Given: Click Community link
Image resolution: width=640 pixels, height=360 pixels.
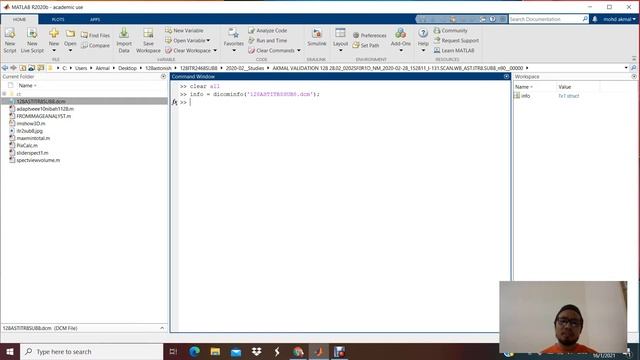Looking at the screenshot, I should coord(451,30).
